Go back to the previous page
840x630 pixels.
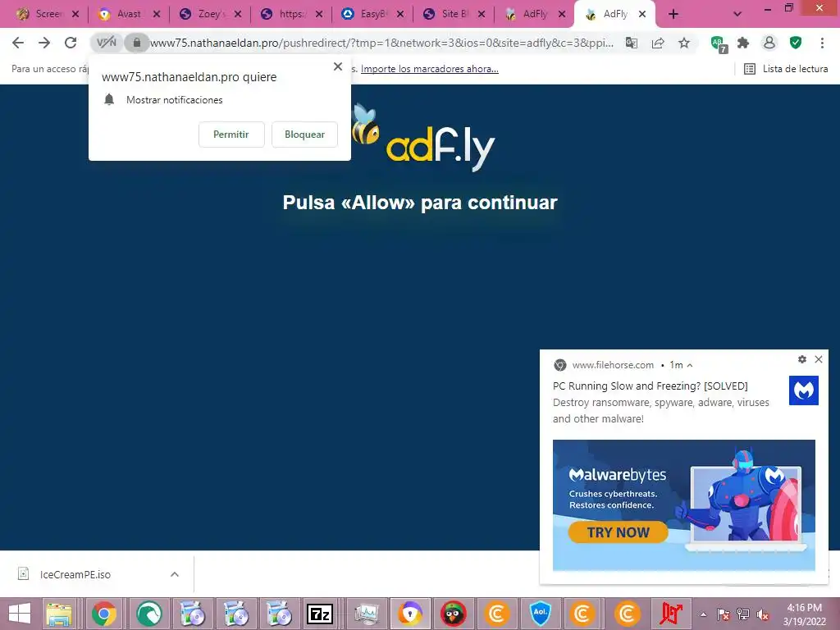18,43
